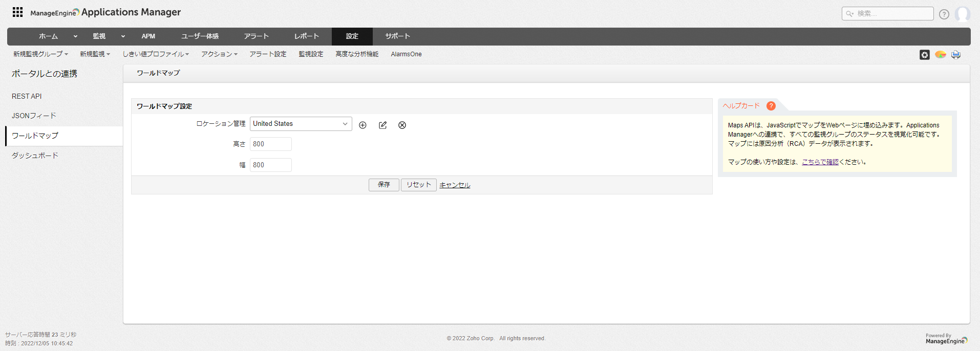This screenshot has height=351, width=980.
Task: Click the edit location pencil icon
Action: tap(382, 125)
